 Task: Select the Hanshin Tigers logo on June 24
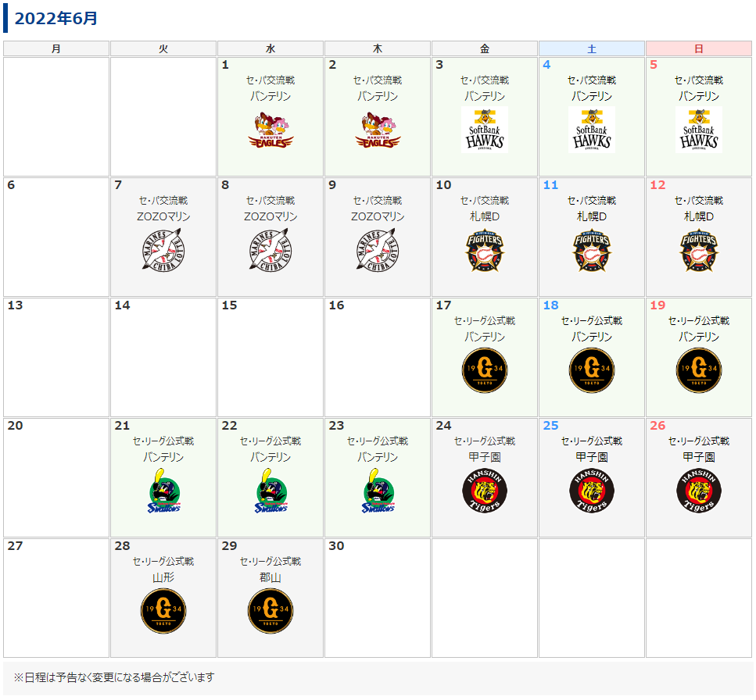[485, 491]
